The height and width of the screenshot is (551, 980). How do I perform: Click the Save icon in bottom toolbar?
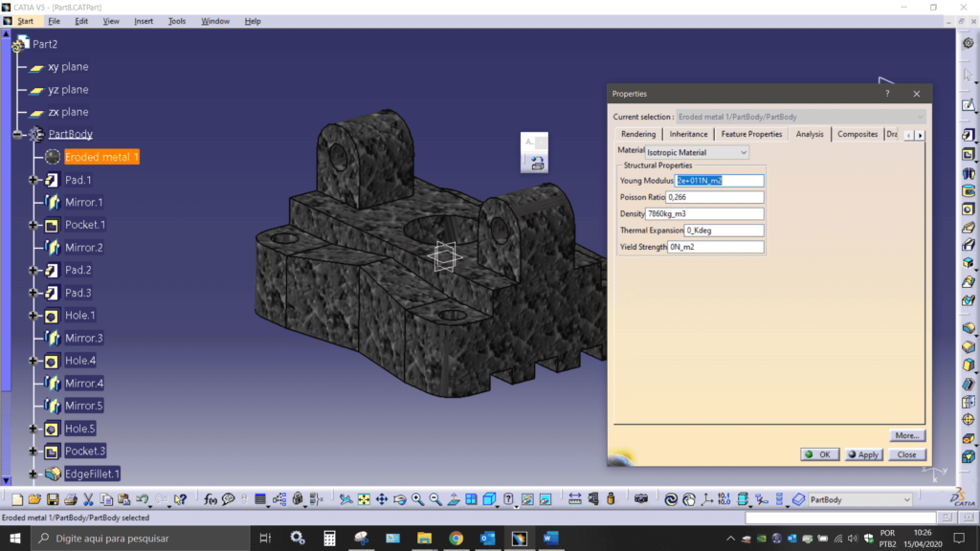point(53,499)
